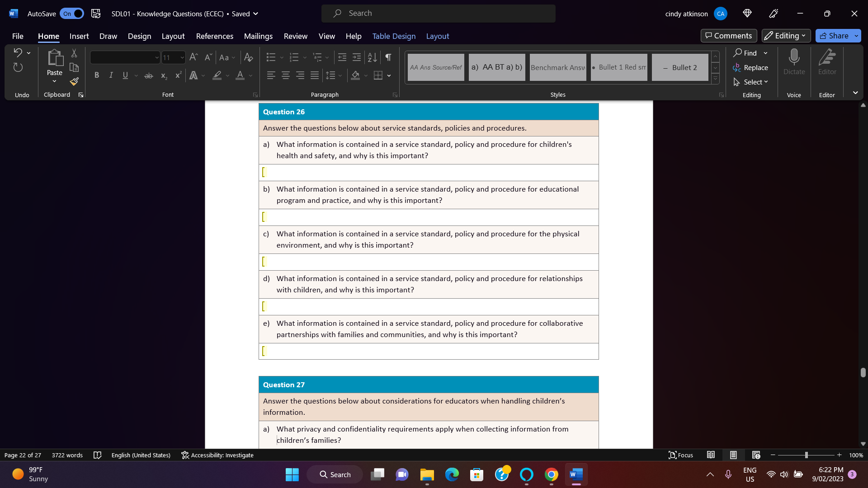Click the Sort icon in Paragraph group
868x488 pixels.
tap(372, 57)
